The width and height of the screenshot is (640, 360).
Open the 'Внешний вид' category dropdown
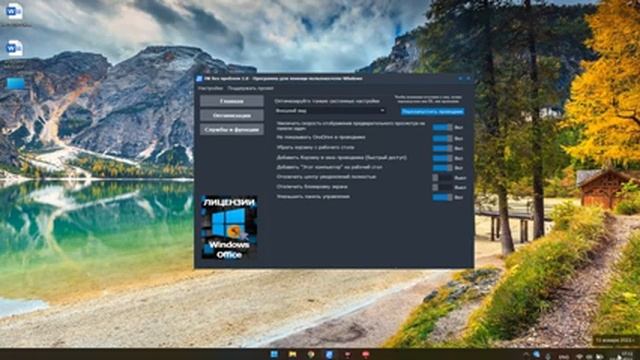[x=330, y=111]
